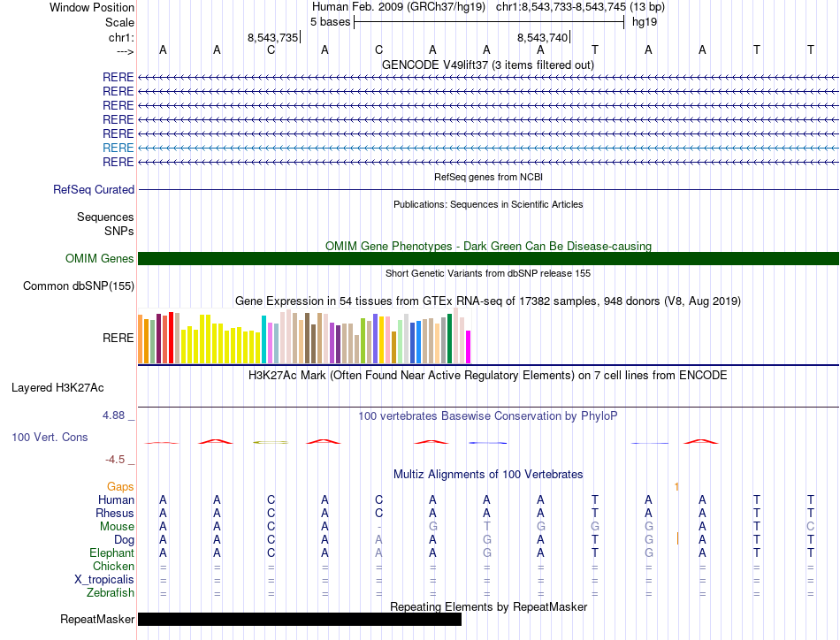Click Multiz Alignments of 100 Vertebrates title
The width and height of the screenshot is (840, 640).
(488, 474)
